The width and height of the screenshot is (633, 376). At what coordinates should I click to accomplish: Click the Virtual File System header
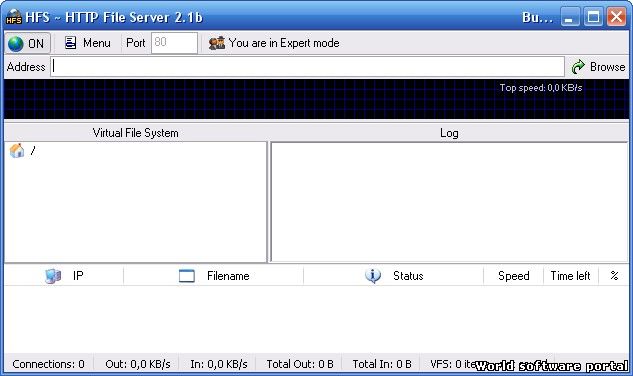[135, 133]
